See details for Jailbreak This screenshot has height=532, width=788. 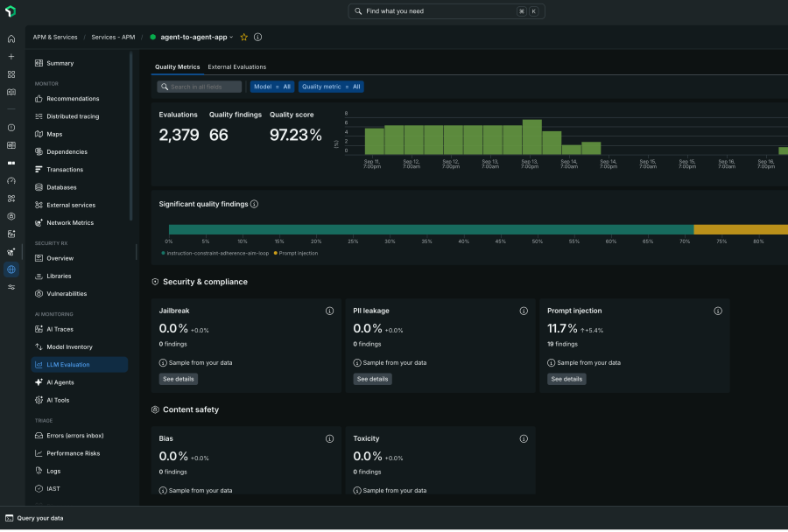pyautogui.click(x=179, y=379)
